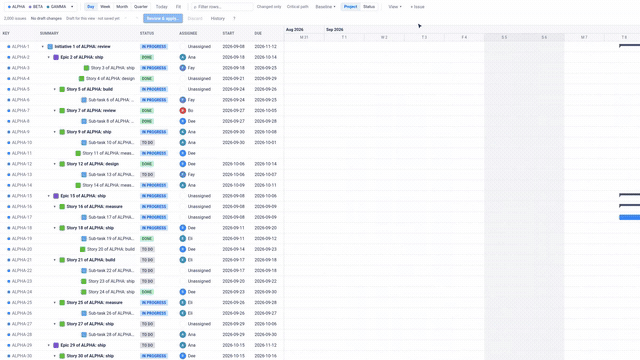The height and width of the screenshot is (360, 640).
Task: Click Bo's red avatar on ALPHA-7 row
Action: point(182,110)
